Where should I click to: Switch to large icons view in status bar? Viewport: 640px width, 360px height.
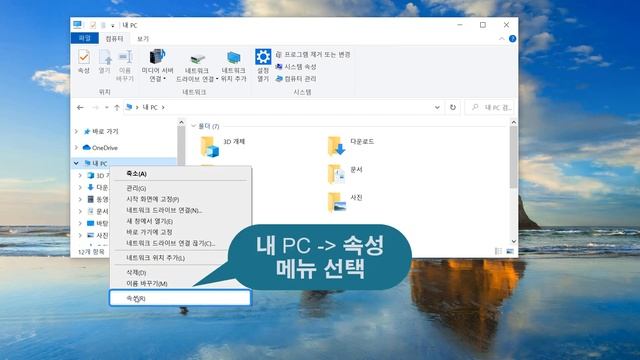[510, 251]
